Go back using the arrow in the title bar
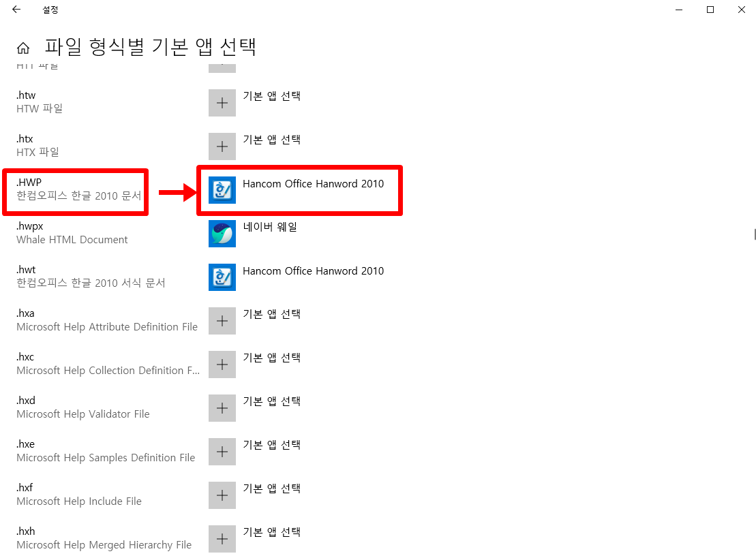Screen dimensions: 756x558 click(16, 9)
